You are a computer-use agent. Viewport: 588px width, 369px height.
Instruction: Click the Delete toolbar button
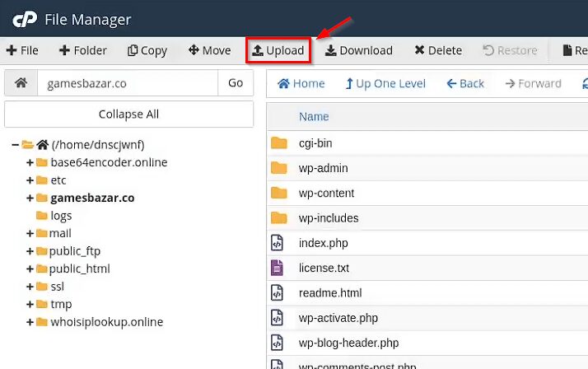coord(438,50)
